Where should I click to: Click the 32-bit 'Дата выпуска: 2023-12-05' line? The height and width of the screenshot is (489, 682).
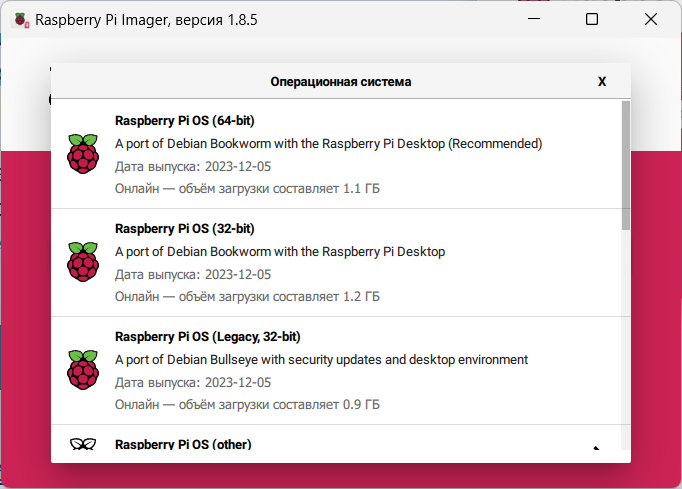click(x=193, y=275)
